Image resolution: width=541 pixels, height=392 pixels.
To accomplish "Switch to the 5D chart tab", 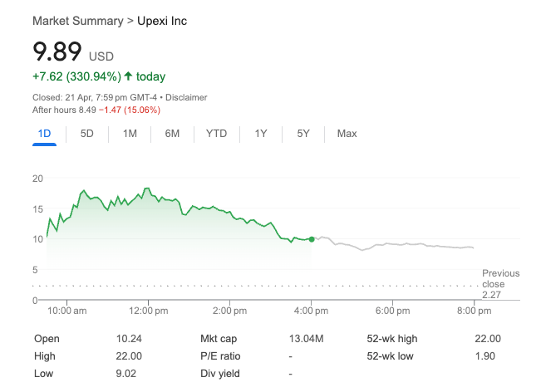I will (x=87, y=134).
